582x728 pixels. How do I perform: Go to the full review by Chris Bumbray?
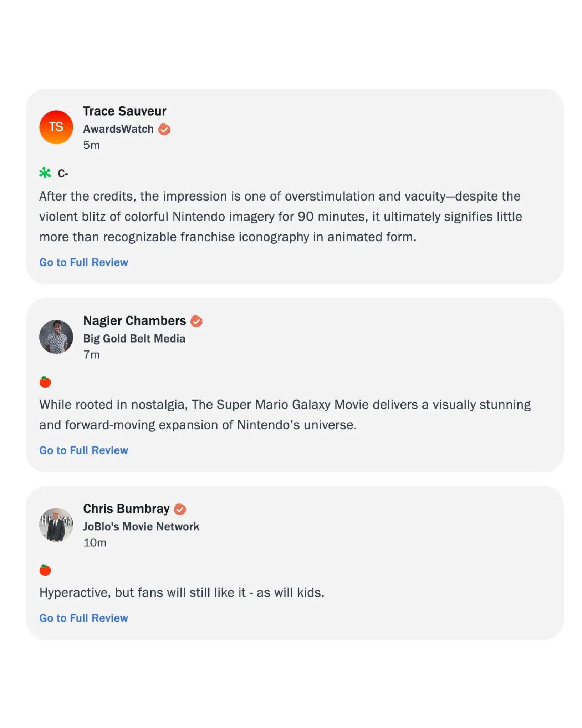[x=83, y=618]
